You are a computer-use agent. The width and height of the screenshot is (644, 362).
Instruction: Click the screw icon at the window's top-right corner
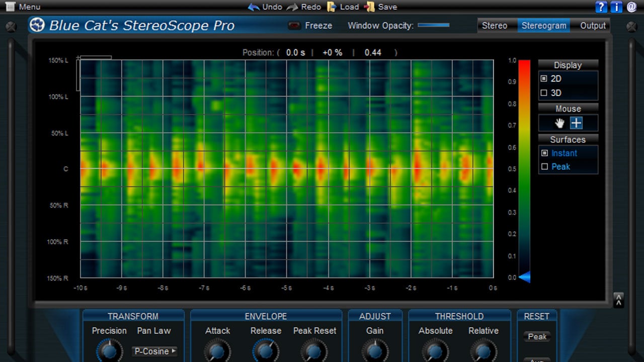[632, 26]
